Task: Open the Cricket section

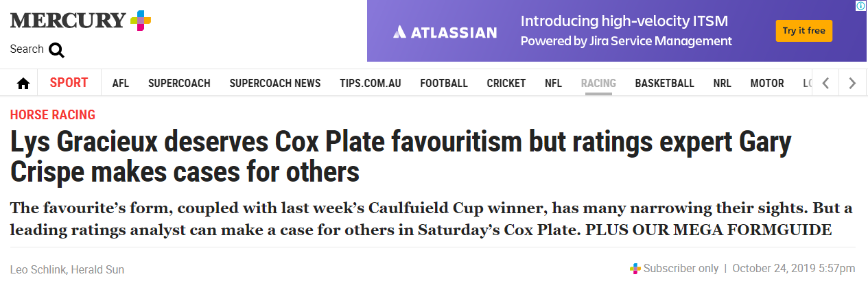Action: point(506,84)
